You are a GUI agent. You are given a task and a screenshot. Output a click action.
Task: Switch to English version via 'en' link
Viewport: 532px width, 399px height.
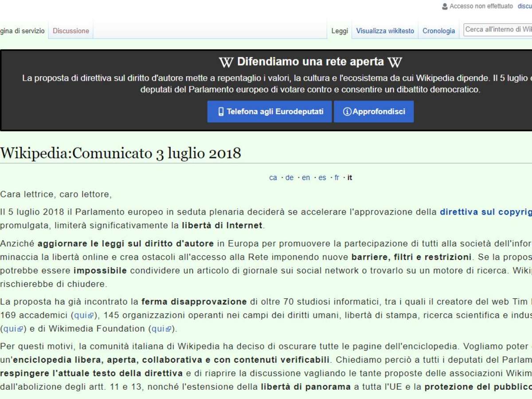pyautogui.click(x=306, y=178)
